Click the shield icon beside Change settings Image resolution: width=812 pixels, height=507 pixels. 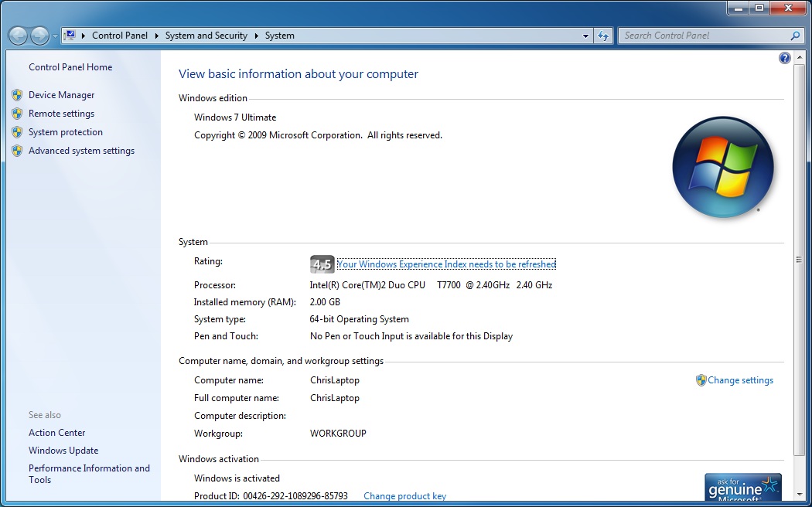tap(701, 380)
